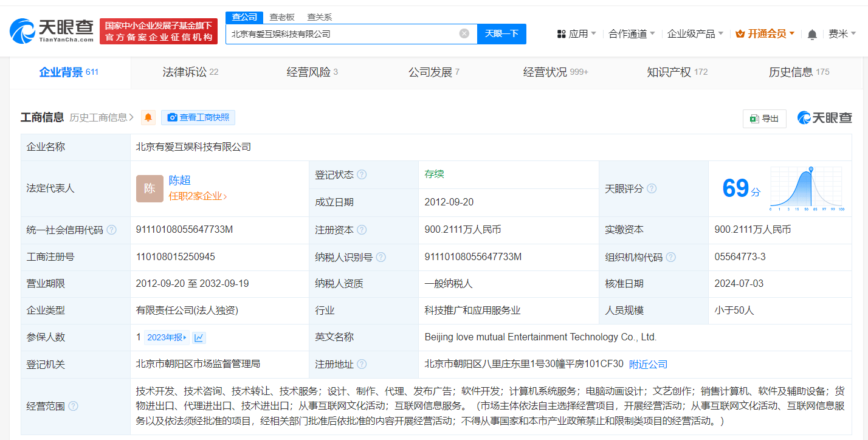Open the 应用 dropdown menu
Viewport: 868px width, 440px height.
(x=576, y=34)
